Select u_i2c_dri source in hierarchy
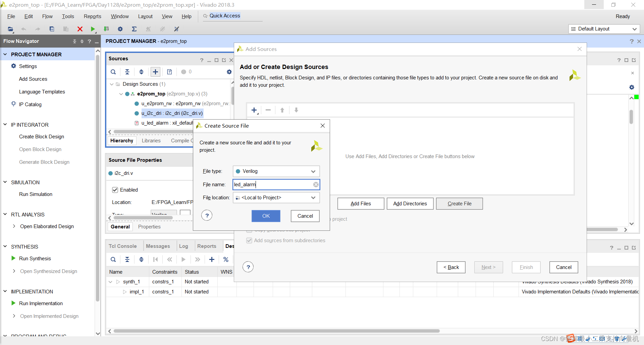The image size is (644, 345). [x=172, y=113]
